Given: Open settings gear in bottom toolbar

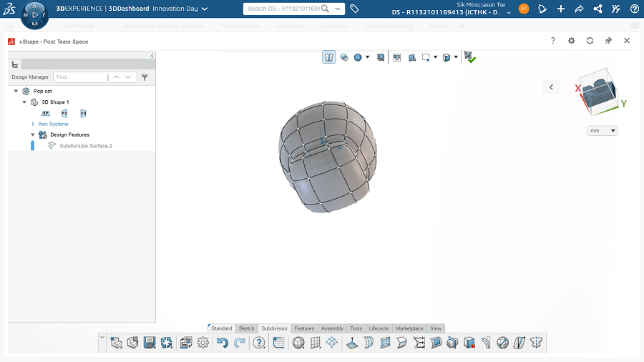Looking at the screenshot, I should [203, 343].
